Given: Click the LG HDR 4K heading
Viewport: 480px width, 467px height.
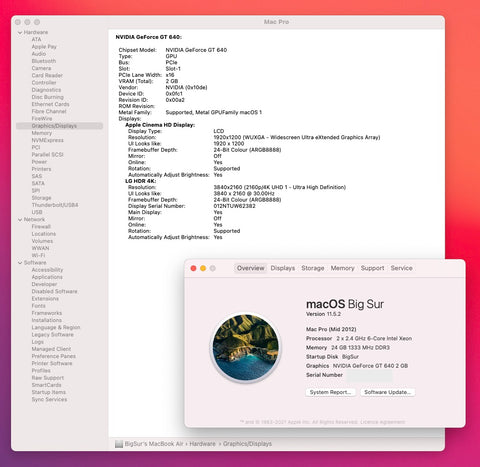Looking at the screenshot, I should pyautogui.click(x=140, y=181).
